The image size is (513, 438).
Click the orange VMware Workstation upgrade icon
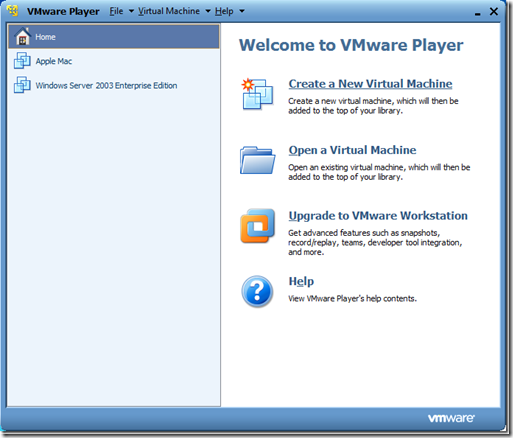257,226
